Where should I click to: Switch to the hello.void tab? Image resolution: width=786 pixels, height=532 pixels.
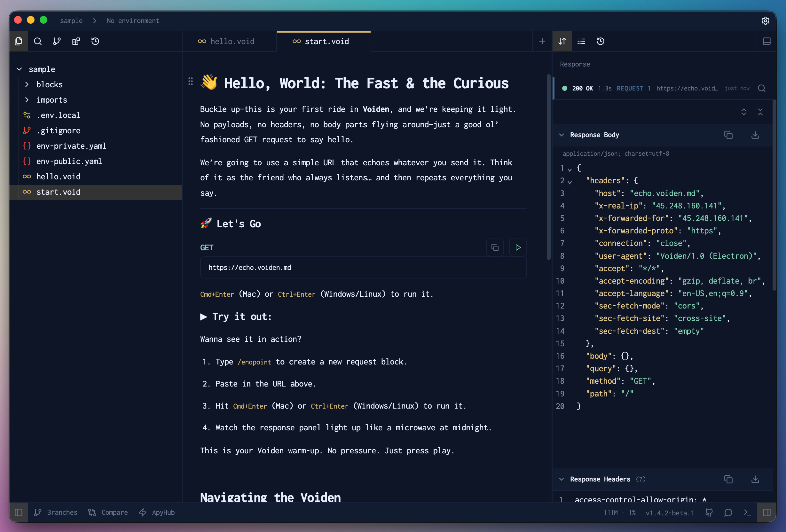(230, 41)
